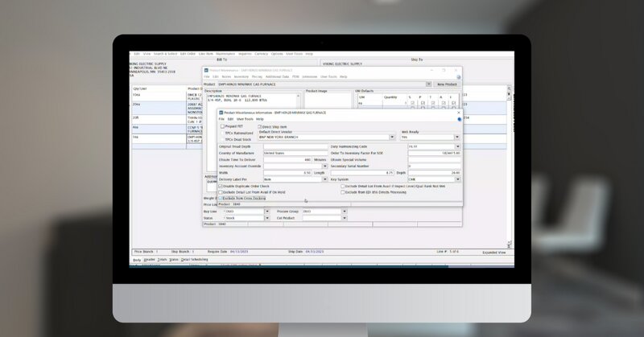Screen dimensions: 644x337
Task: Open the Cat Product dropdown in Product Maintenance
Action: point(345,218)
